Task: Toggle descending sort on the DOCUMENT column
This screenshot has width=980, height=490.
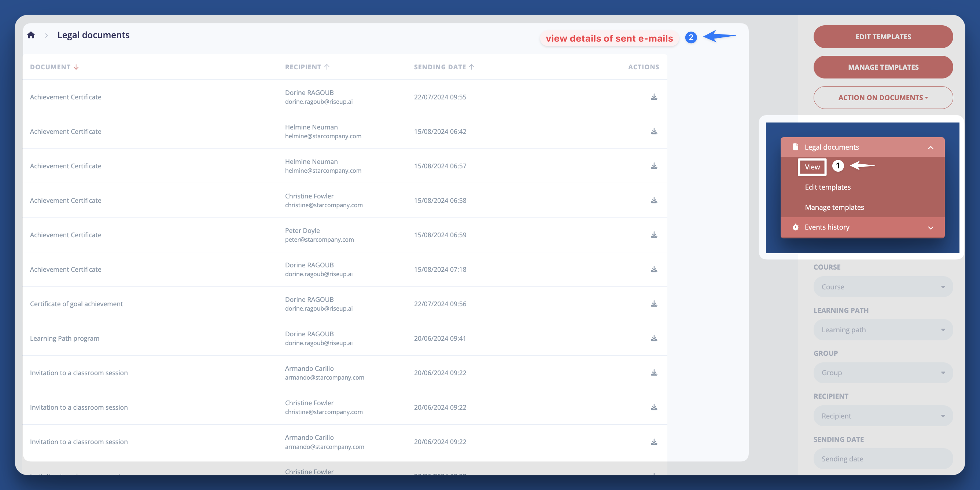Action: point(76,67)
